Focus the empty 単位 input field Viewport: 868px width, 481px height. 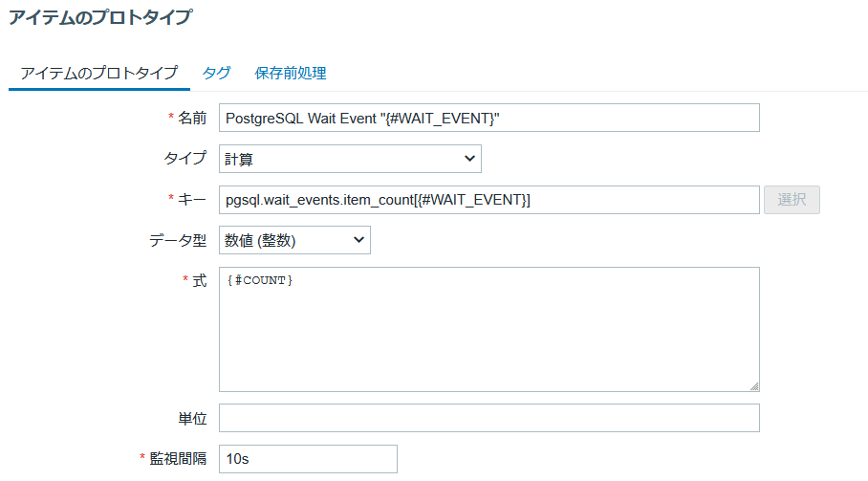point(488,418)
